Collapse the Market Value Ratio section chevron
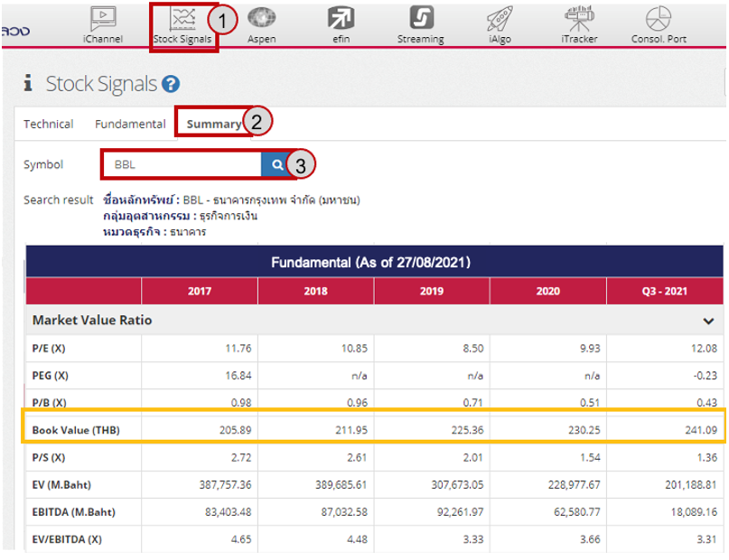This screenshot has height=560, width=729. [x=708, y=321]
